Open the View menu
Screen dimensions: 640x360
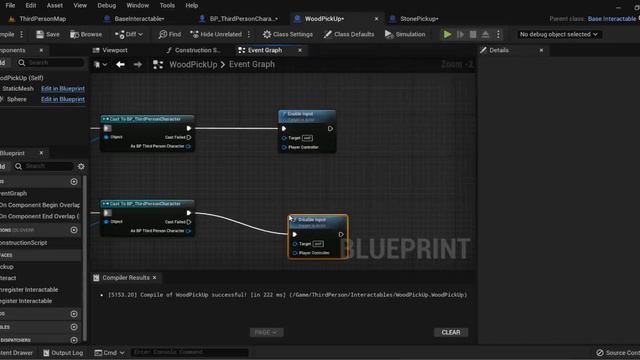point(80,5)
